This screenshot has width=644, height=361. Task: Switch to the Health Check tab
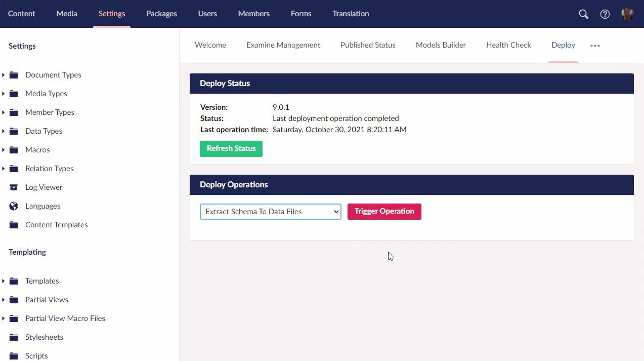pyautogui.click(x=508, y=45)
